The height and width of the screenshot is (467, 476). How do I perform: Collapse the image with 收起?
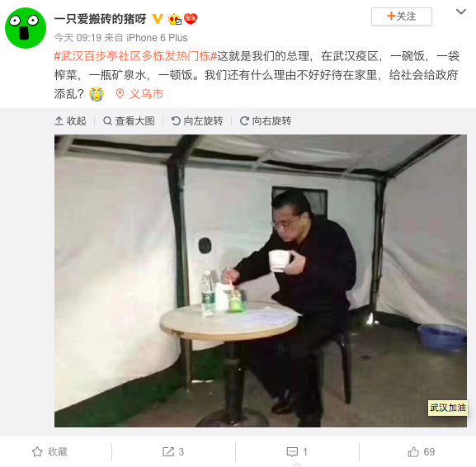[70, 120]
